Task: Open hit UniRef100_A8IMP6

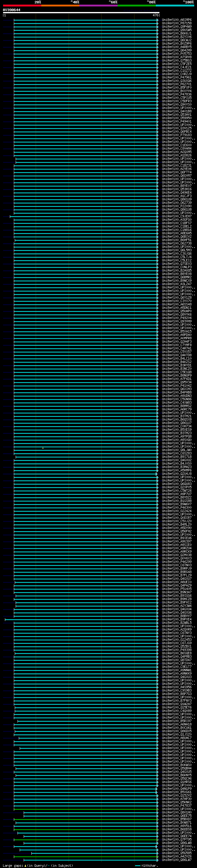Action: point(176,20)
